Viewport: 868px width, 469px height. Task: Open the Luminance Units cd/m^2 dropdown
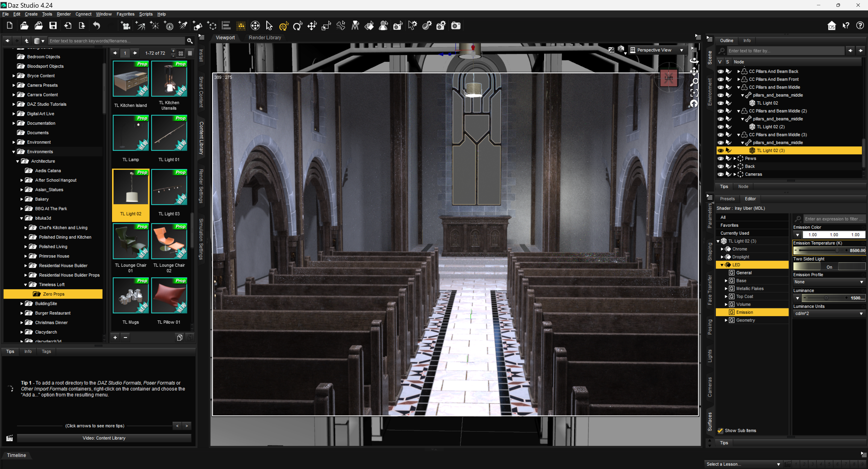828,313
